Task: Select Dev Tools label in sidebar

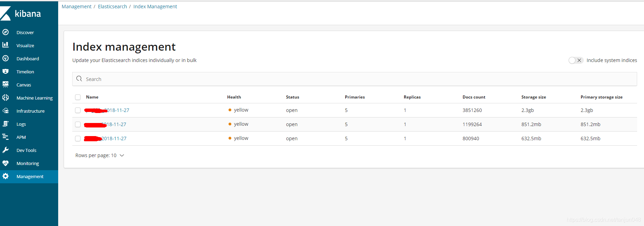Action: click(26, 150)
